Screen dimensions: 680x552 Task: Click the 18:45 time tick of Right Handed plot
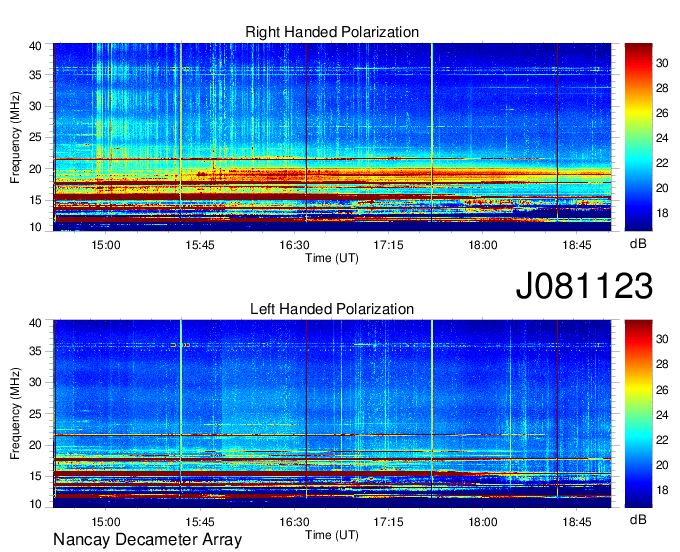click(x=577, y=245)
